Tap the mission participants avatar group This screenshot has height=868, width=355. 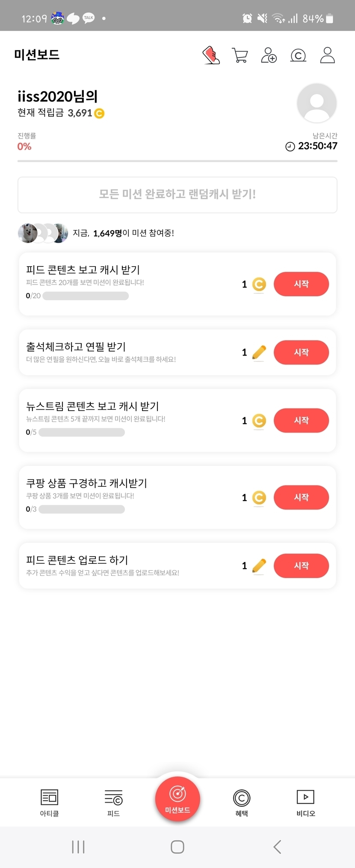point(43,233)
